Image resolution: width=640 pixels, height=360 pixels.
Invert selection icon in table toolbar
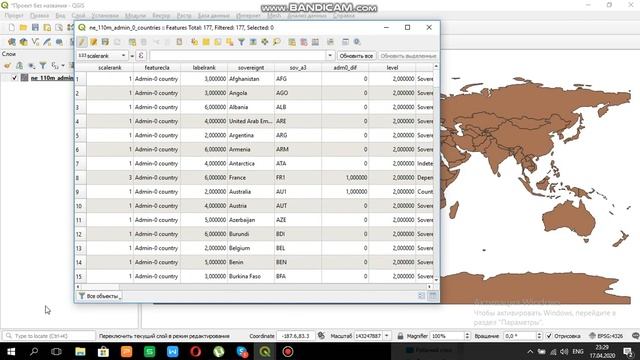pyautogui.click(x=218, y=42)
